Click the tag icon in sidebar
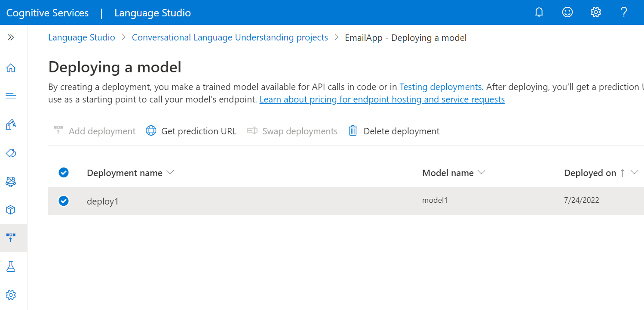This screenshot has width=644, height=310. click(x=11, y=153)
